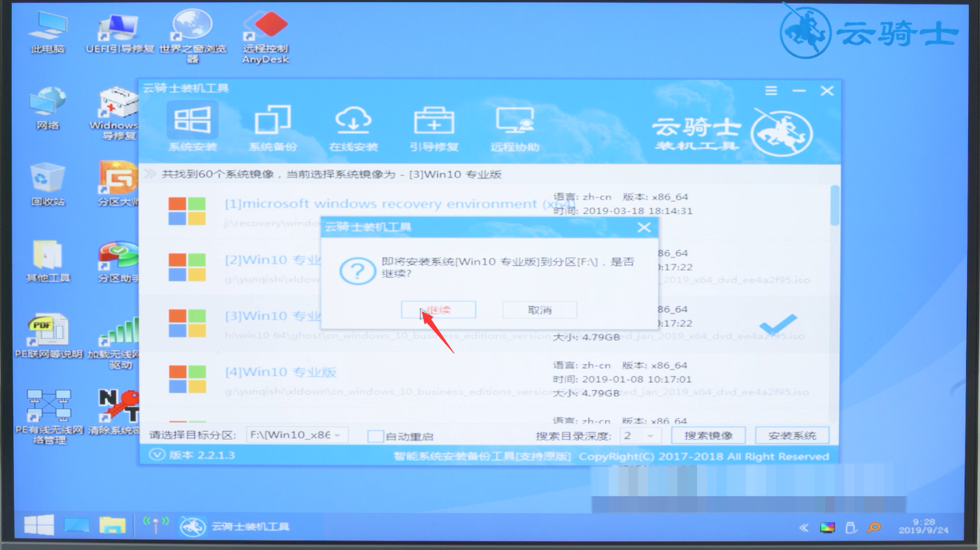Click the magnifier icon in the system tray
This screenshot has width=980, height=550.
(x=874, y=527)
